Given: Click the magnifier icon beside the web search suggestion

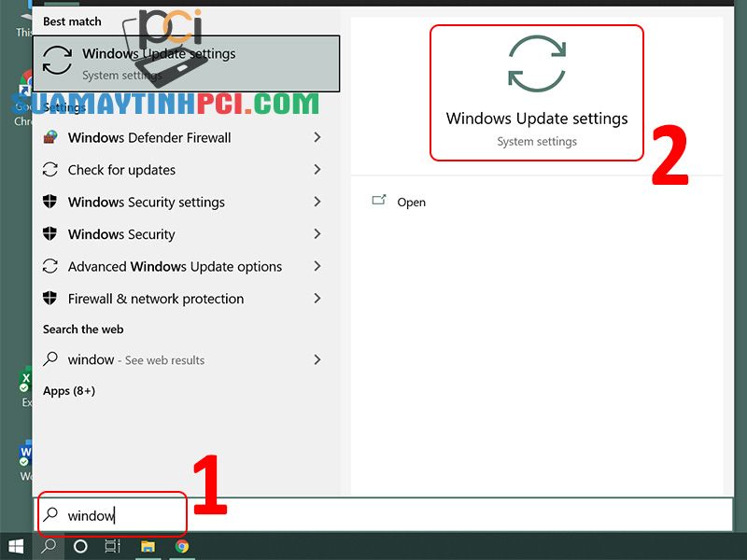Looking at the screenshot, I should point(51,359).
